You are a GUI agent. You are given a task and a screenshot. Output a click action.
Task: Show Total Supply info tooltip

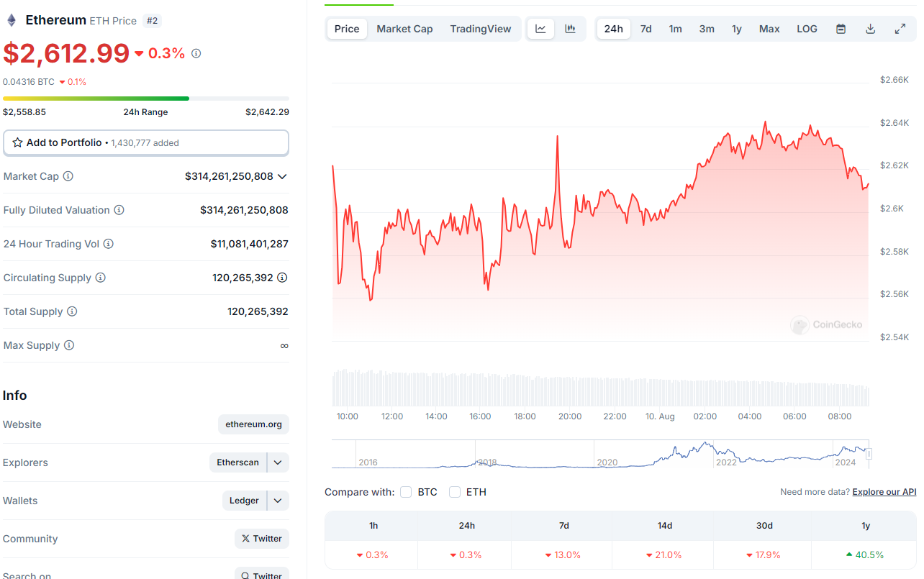[72, 311]
